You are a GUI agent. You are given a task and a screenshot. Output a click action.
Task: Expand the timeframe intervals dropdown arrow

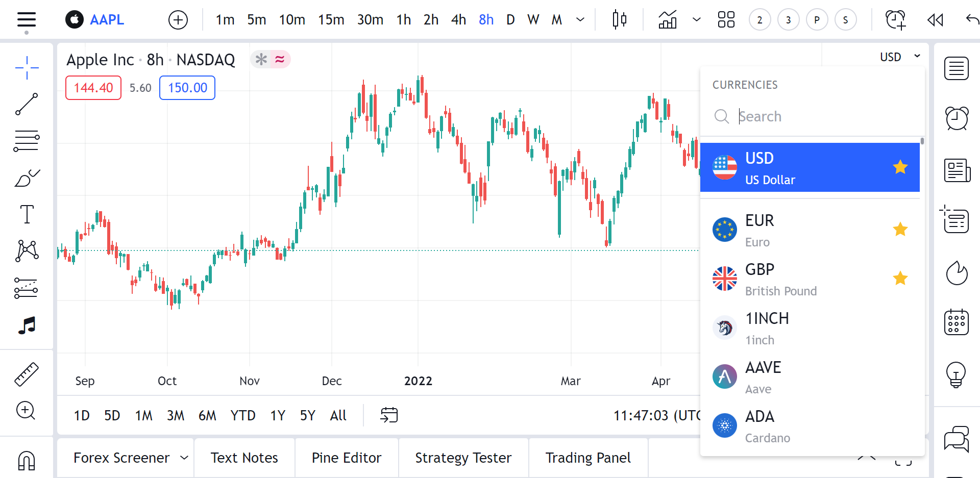[x=580, y=20]
